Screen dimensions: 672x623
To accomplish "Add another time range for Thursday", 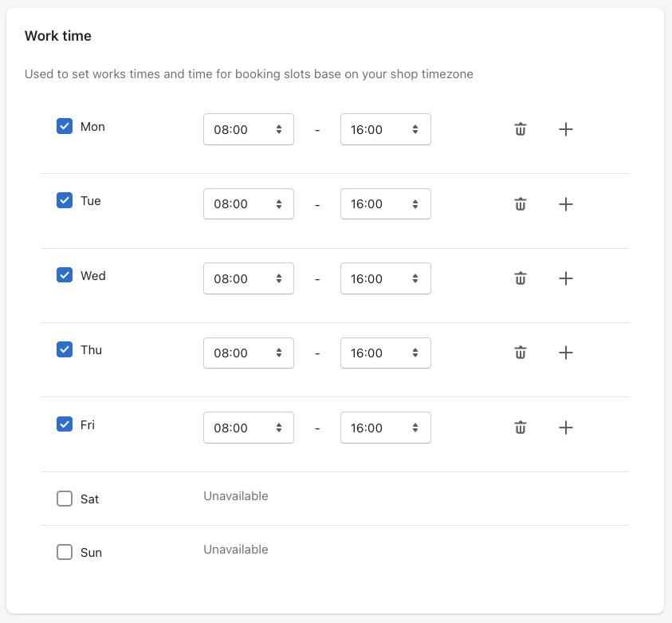I will [x=565, y=353].
